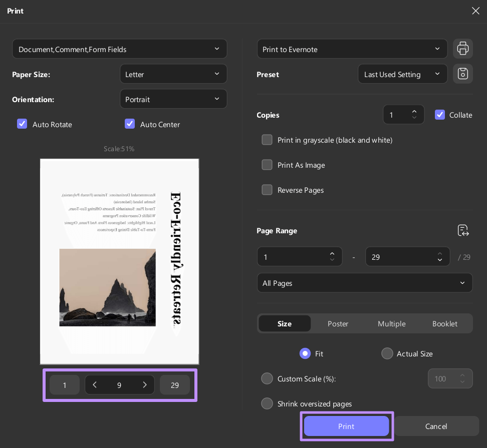The image size is (487, 448).
Task: Advance to the next preview page
Action: [145, 385]
